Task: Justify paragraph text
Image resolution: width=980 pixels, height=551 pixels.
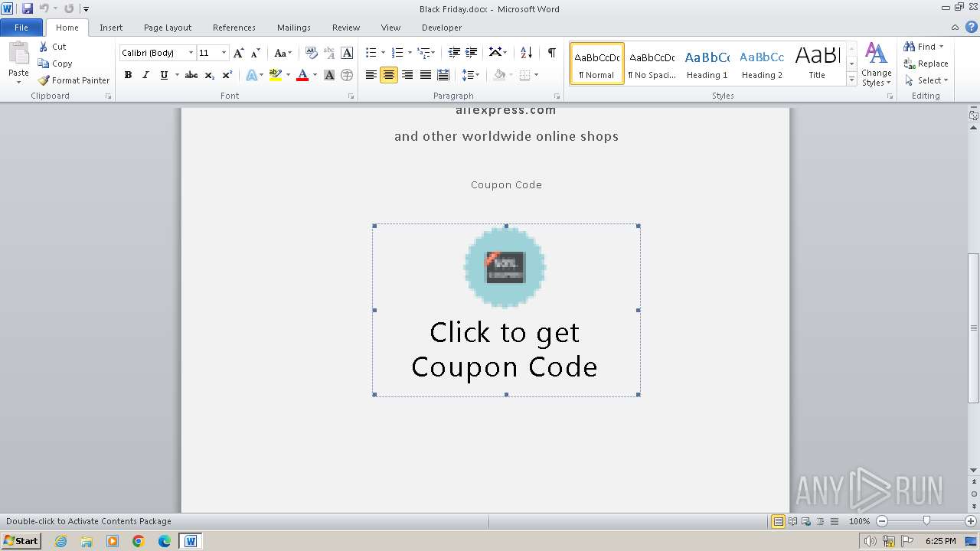Action: click(x=425, y=75)
